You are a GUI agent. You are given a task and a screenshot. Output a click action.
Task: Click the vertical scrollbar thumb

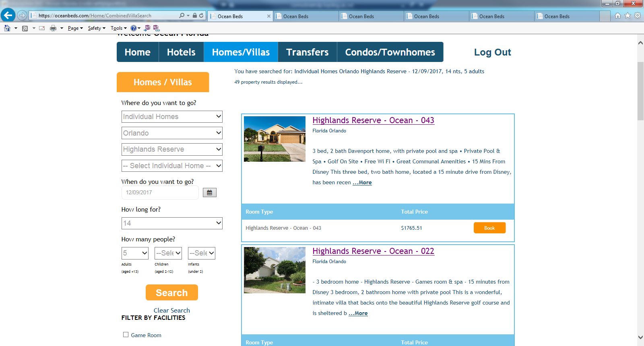tap(640, 91)
